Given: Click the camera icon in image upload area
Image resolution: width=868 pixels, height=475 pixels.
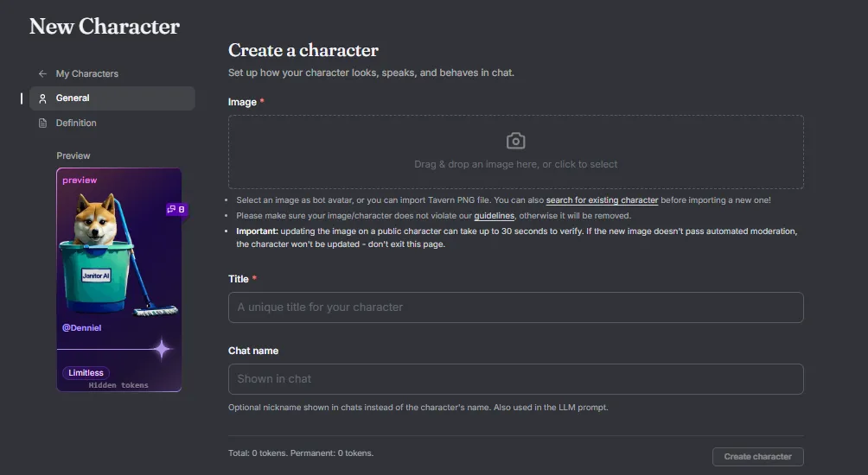Looking at the screenshot, I should (x=515, y=141).
